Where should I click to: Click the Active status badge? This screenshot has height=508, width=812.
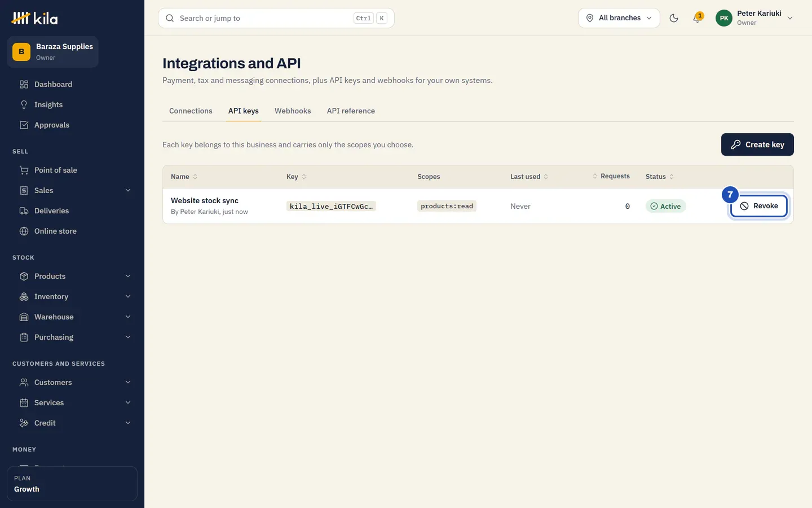tap(665, 206)
